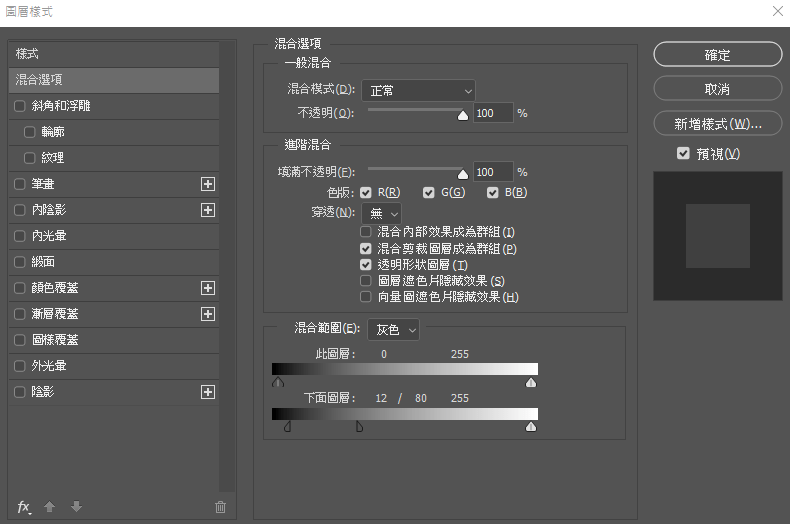
Task: Enable the 內光暈 checkbox
Action: pos(20,236)
